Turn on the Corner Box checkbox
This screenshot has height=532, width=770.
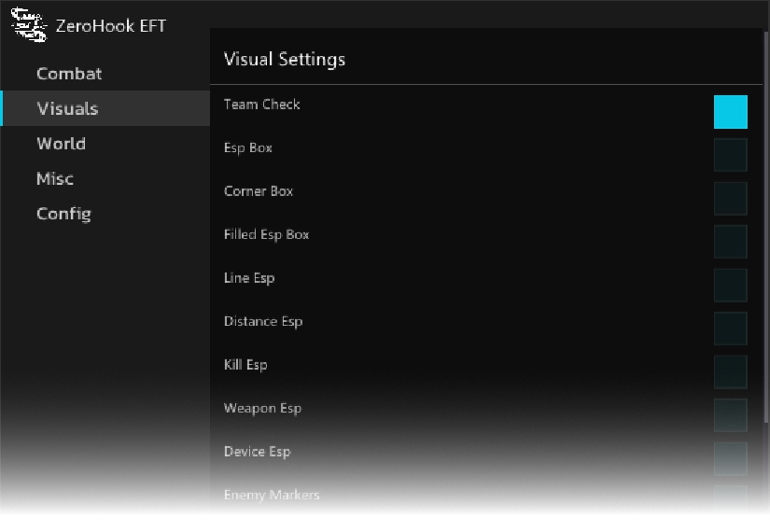[730, 199]
